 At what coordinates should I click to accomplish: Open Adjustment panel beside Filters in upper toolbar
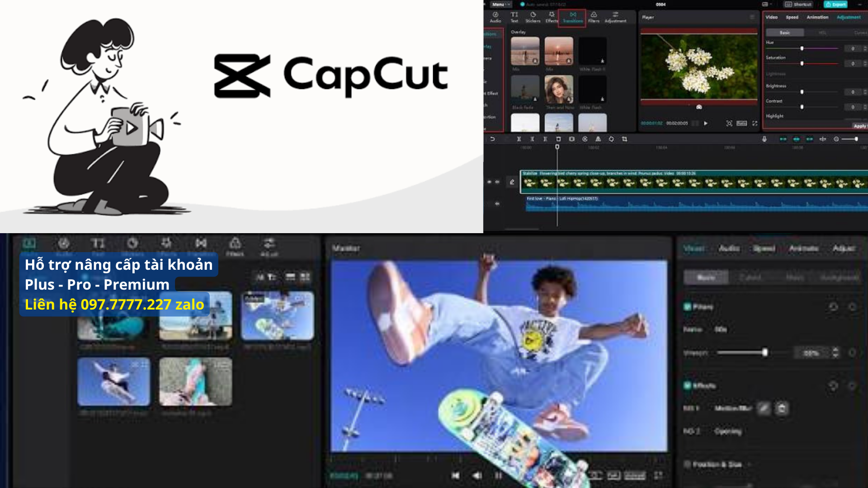(x=615, y=17)
